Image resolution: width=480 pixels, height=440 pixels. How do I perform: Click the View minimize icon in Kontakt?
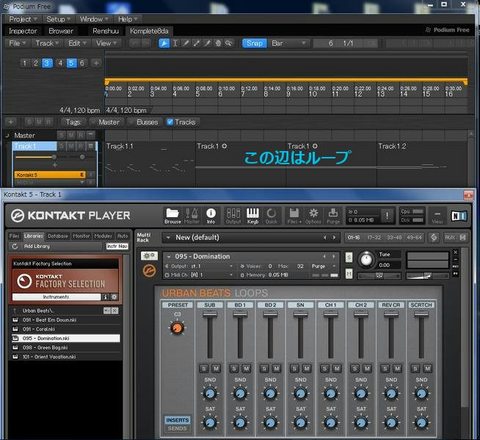tap(437, 216)
